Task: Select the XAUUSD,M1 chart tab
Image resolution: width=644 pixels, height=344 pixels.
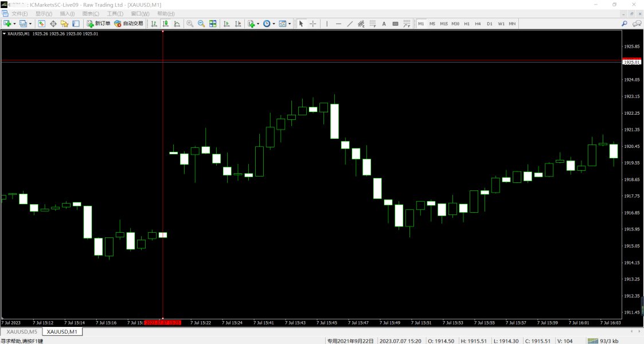Action: click(x=62, y=332)
